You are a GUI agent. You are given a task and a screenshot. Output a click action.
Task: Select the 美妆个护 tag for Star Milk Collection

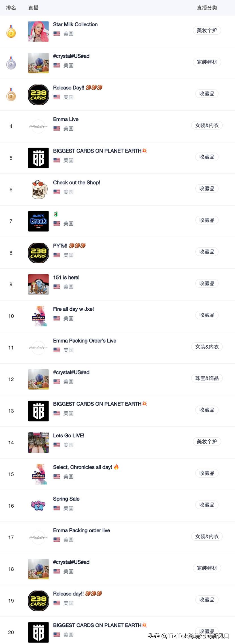(x=207, y=30)
